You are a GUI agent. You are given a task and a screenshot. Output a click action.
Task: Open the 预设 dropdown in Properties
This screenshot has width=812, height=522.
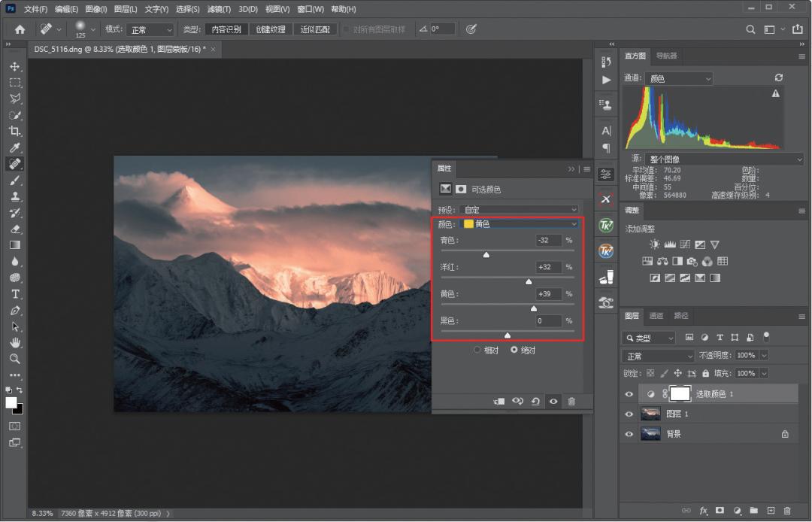click(x=519, y=210)
